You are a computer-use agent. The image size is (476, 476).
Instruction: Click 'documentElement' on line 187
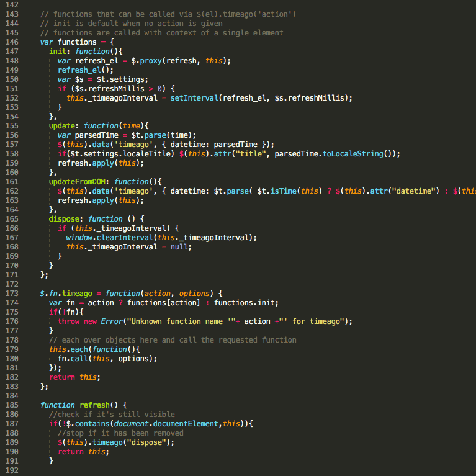click(x=186, y=424)
